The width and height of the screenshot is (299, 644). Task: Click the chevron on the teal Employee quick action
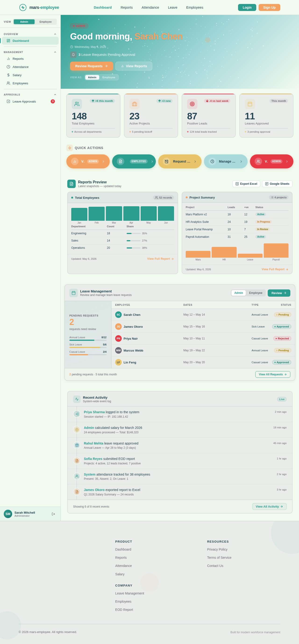tap(152, 161)
